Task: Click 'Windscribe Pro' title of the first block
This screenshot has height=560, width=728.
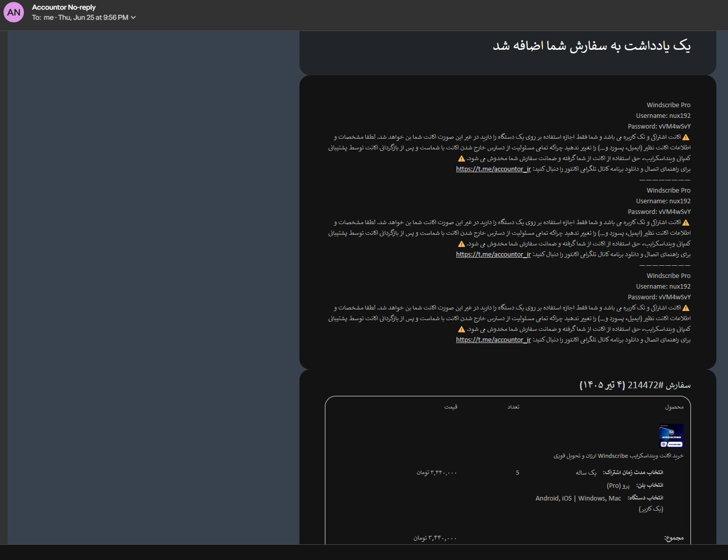Action: tap(669, 105)
